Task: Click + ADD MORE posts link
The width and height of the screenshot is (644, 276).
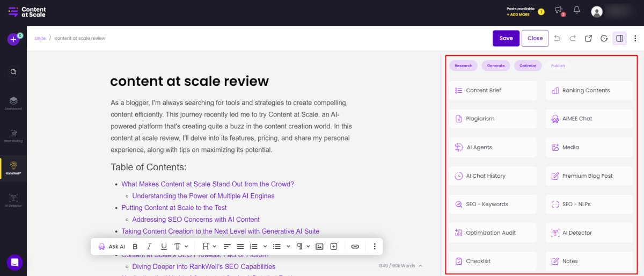Action: [x=518, y=14]
